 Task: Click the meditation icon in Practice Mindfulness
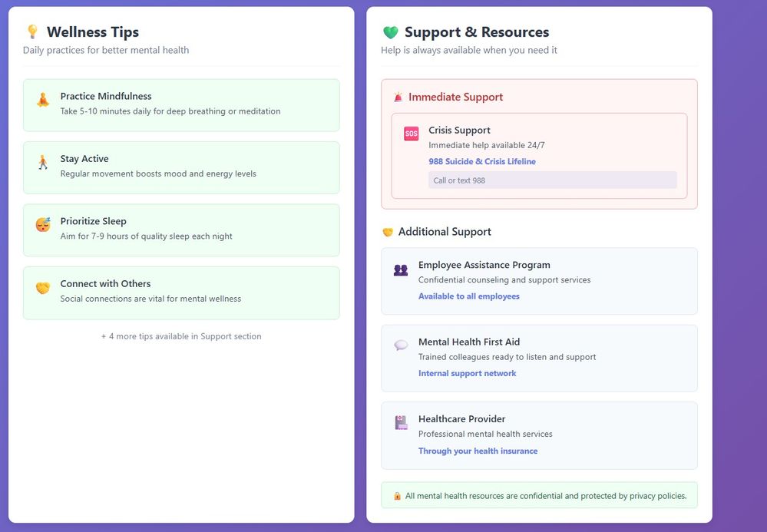[x=43, y=100]
